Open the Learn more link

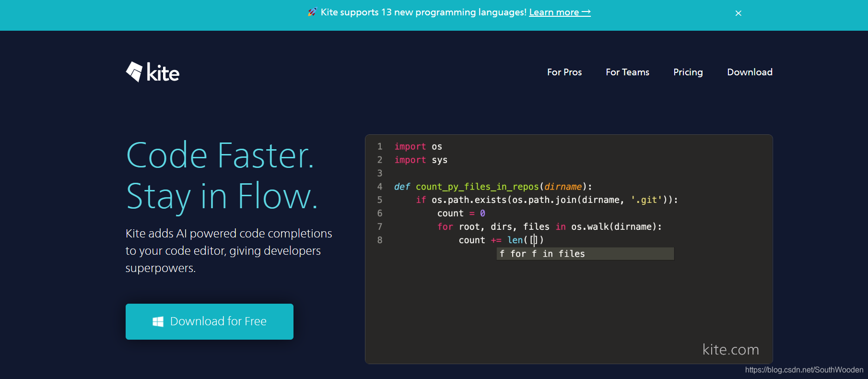[x=560, y=12]
